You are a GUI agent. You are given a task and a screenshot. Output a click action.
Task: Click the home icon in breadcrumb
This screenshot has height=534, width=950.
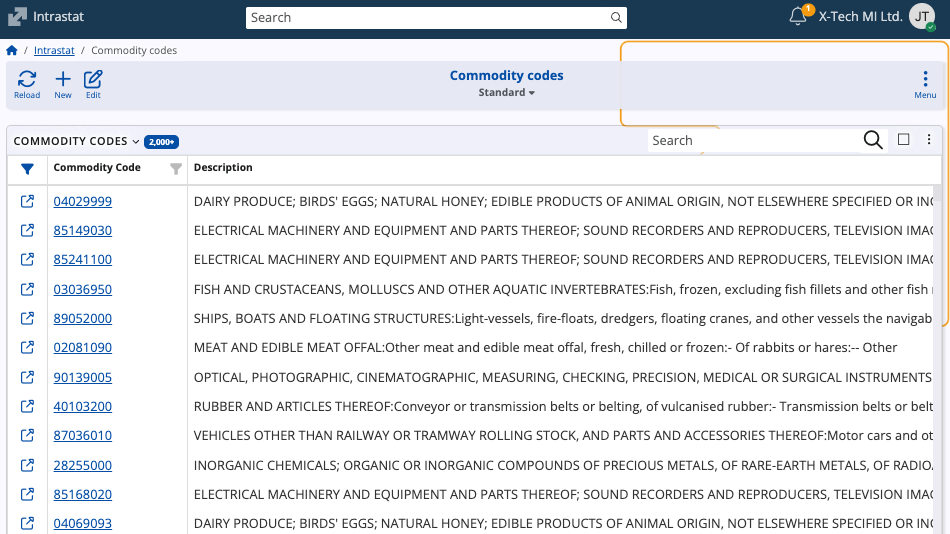click(12, 51)
